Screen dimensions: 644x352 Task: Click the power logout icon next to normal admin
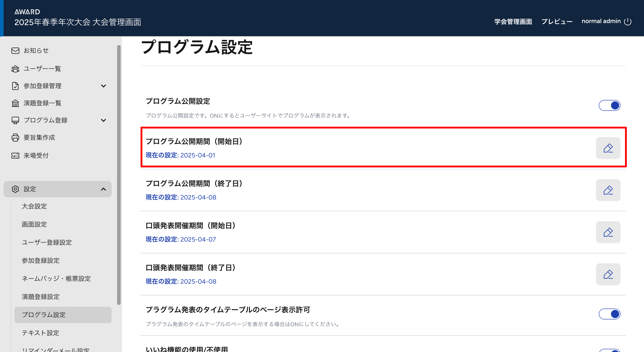coord(628,21)
